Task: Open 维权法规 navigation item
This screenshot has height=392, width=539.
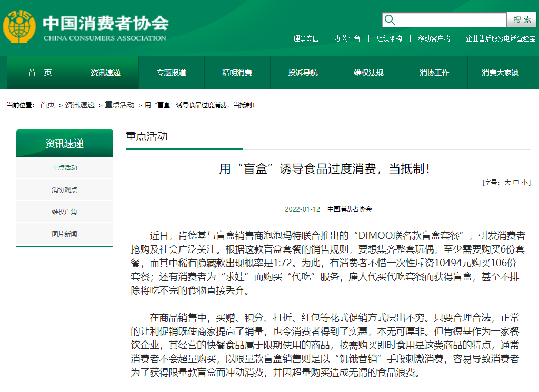Action: [369, 73]
